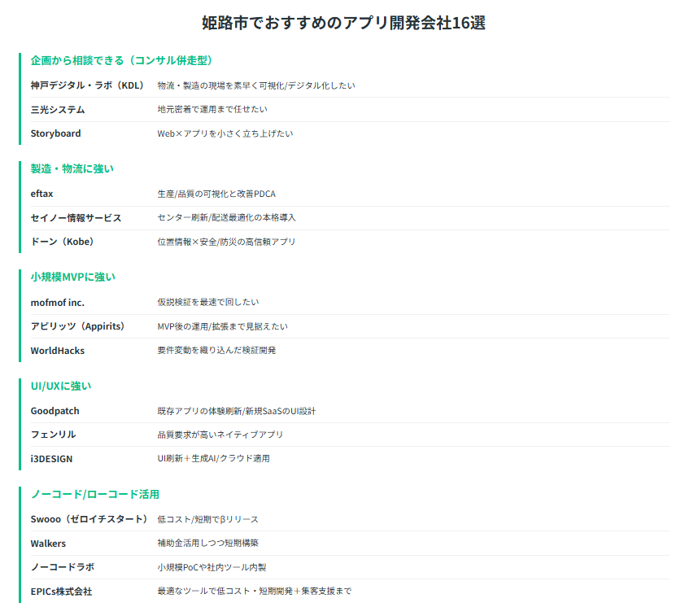Click the フェンリル company name
Screen dimensions: 685x616
coord(54,435)
